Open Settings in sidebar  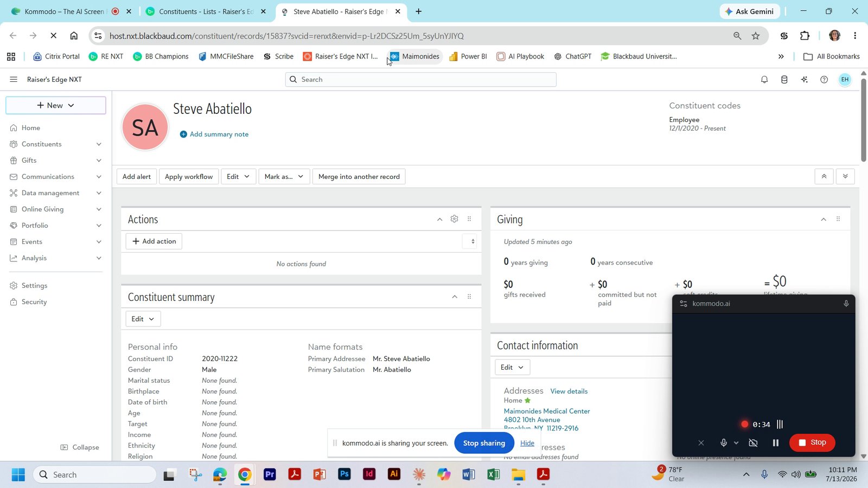34,286
